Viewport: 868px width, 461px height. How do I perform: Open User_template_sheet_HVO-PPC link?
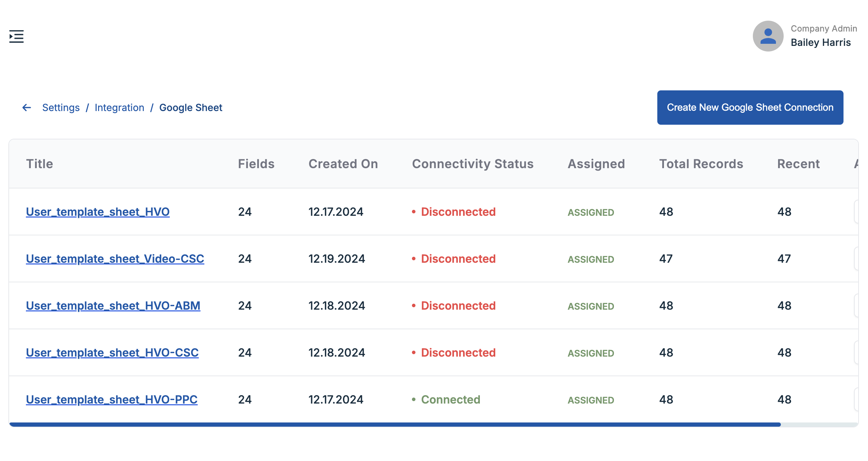point(112,400)
